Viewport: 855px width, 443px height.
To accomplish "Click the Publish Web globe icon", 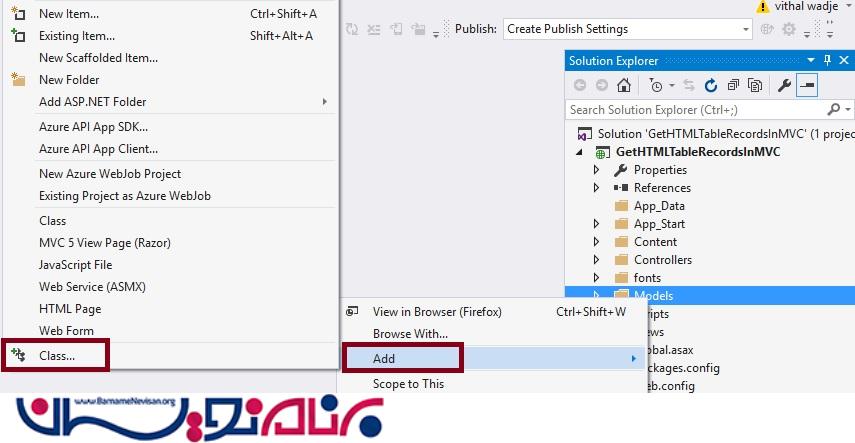I will pyautogui.click(x=767, y=29).
